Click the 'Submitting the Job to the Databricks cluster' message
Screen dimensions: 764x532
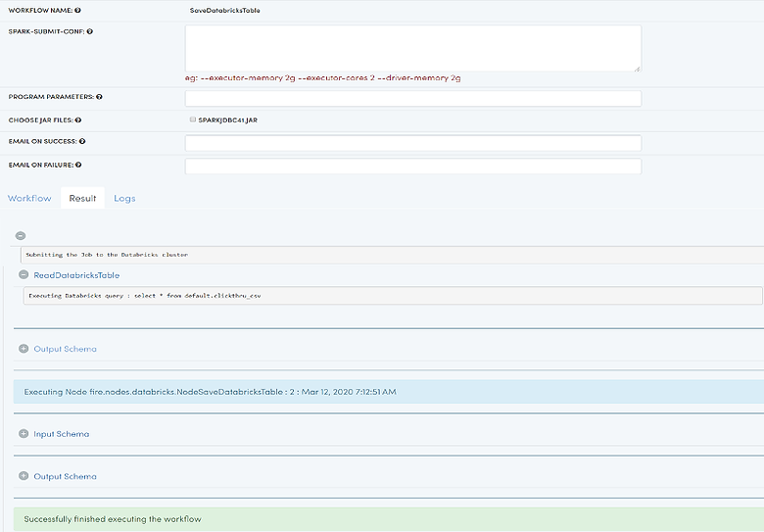pos(107,255)
